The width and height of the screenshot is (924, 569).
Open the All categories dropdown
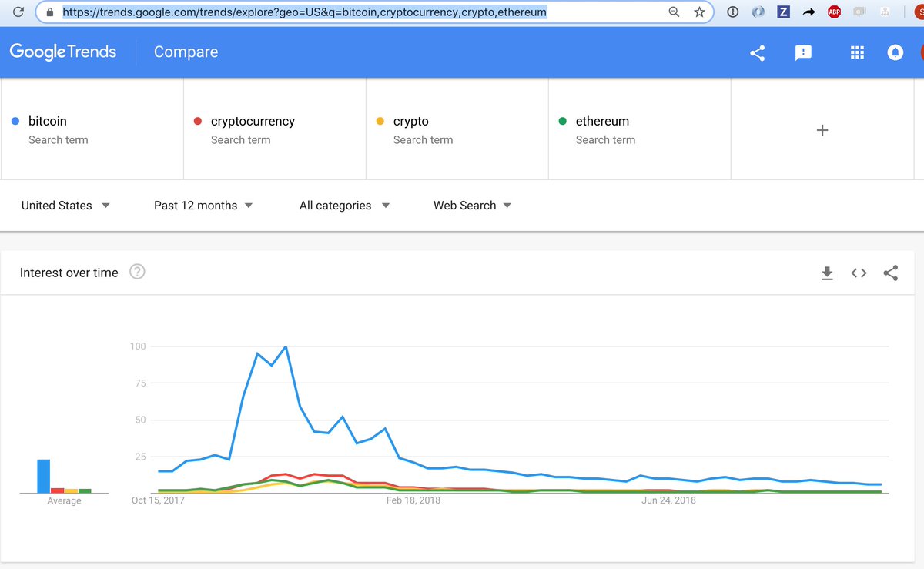(344, 206)
